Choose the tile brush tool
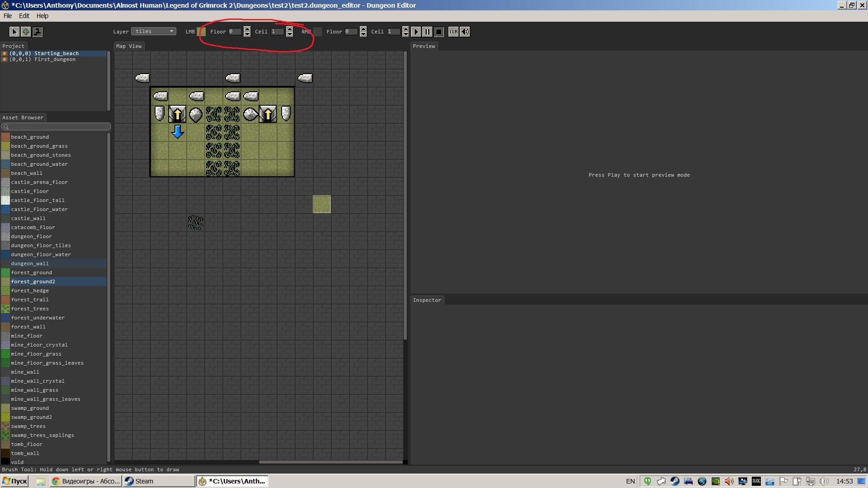This screenshot has width=868, height=488. point(38,32)
